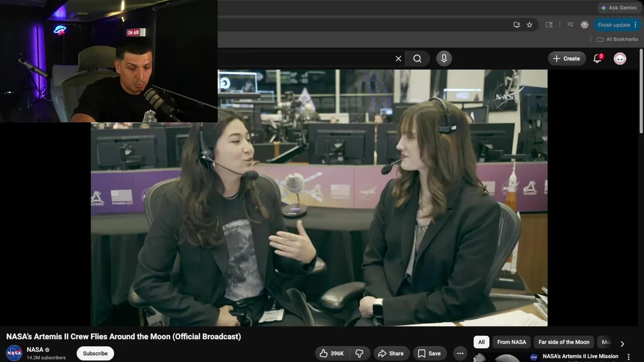Select Far side of the Moon chip
This screenshot has width=644, height=362.
[x=563, y=342]
